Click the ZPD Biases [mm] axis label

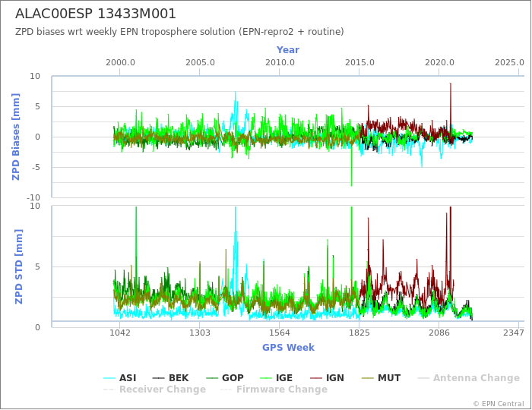[16, 137]
